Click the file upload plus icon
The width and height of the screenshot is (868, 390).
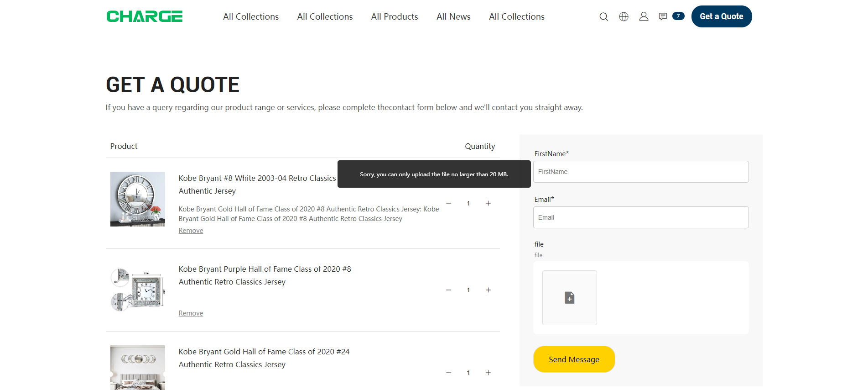(x=570, y=298)
